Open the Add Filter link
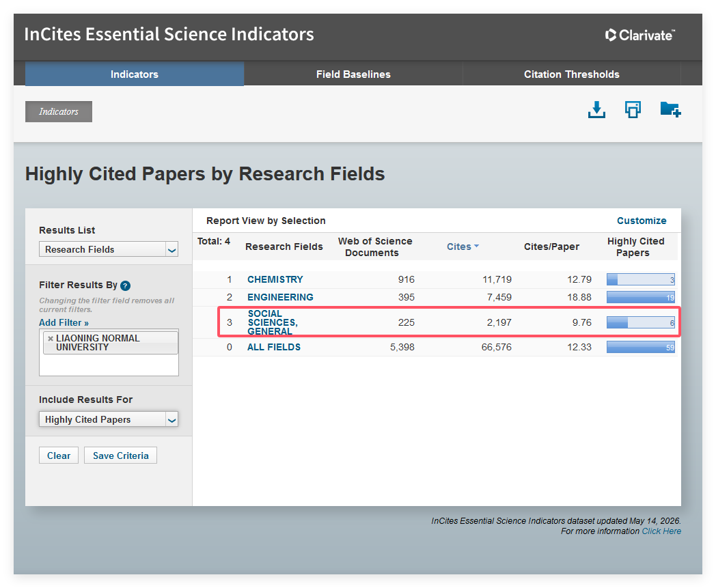716x588 pixels. 64,323
